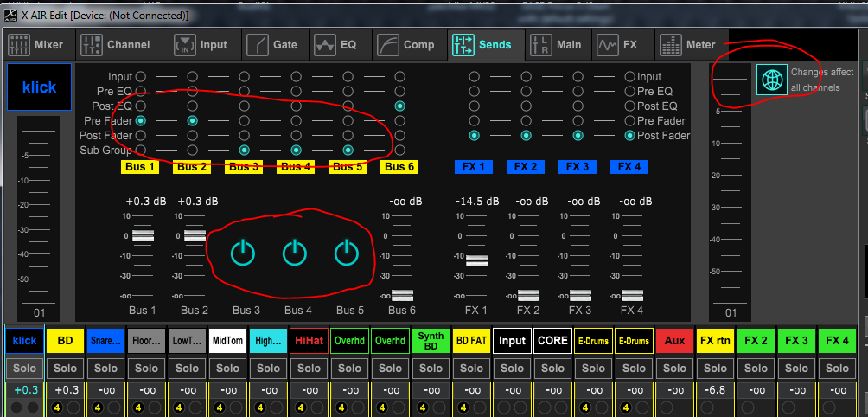Image resolution: width=868 pixels, height=417 pixels.
Task: Turn on Bus 5 subgroup power icon
Action: point(347,253)
